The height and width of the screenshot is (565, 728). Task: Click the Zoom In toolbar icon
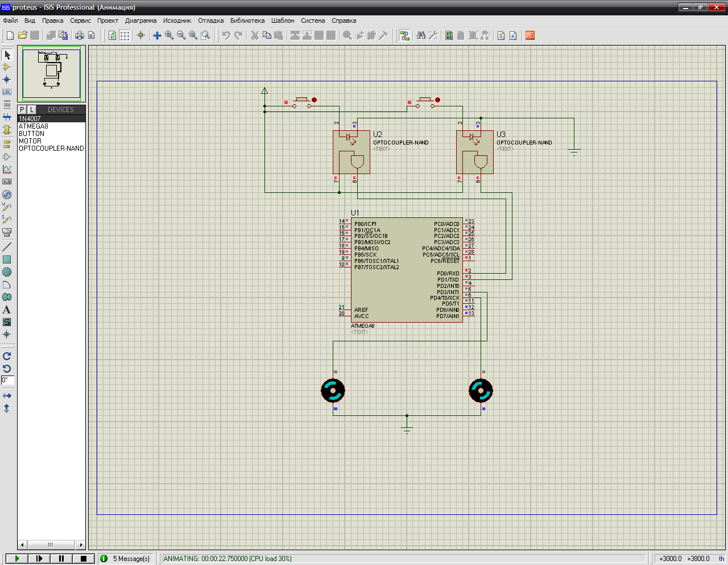tap(169, 35)
